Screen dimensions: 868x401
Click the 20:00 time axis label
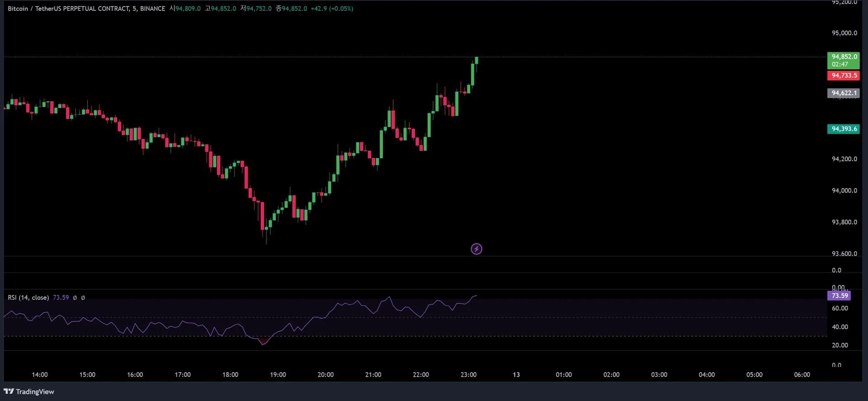pos(325,375)
